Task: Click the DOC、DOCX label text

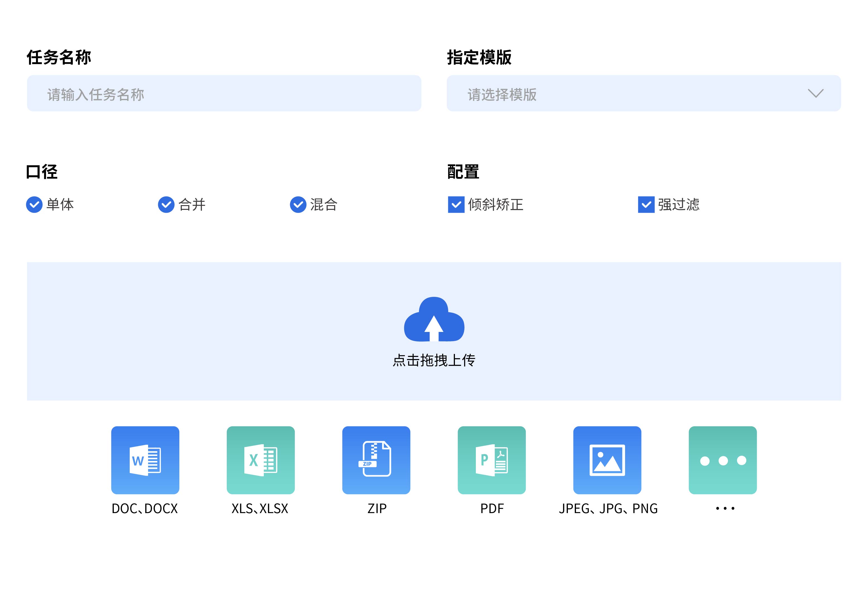Action: pyautogui.click(x=145, y=508)
